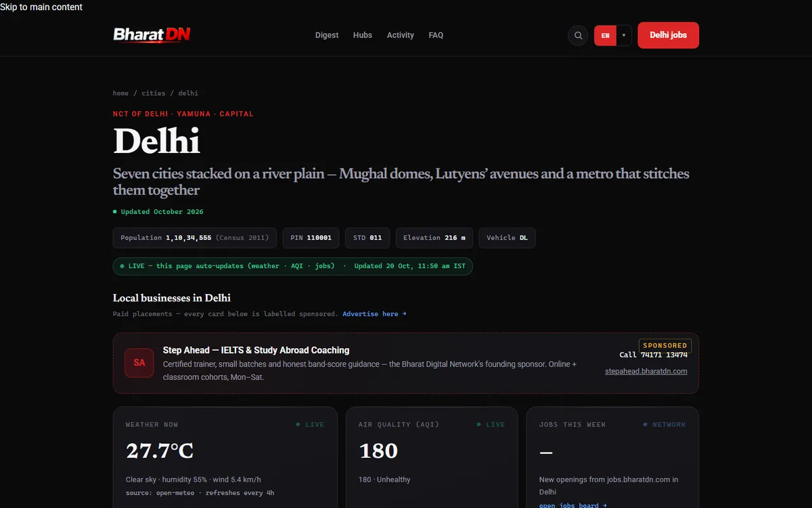Click the PIN 110001 chip
The width and height of the screenshot is (812, 508).
pos(311,238)
